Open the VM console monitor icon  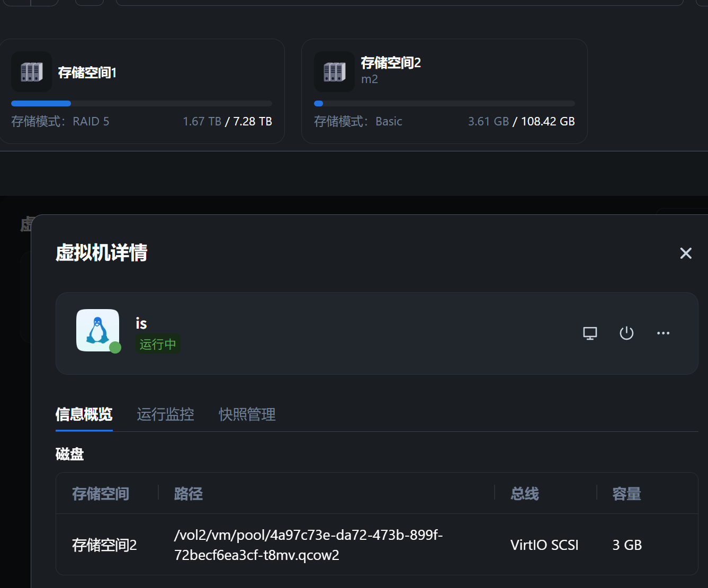coord(590,333)
